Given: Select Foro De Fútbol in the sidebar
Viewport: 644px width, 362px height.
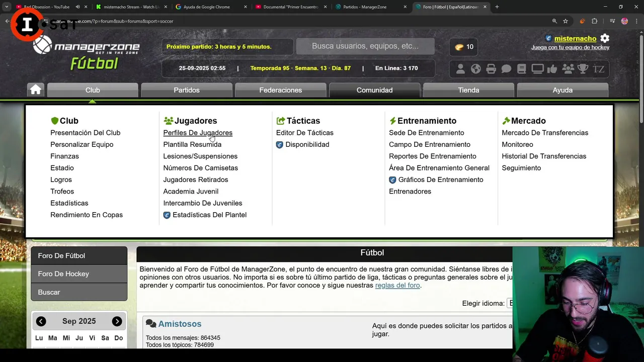Looking at the screenshot, I should [x=79, y=255].
